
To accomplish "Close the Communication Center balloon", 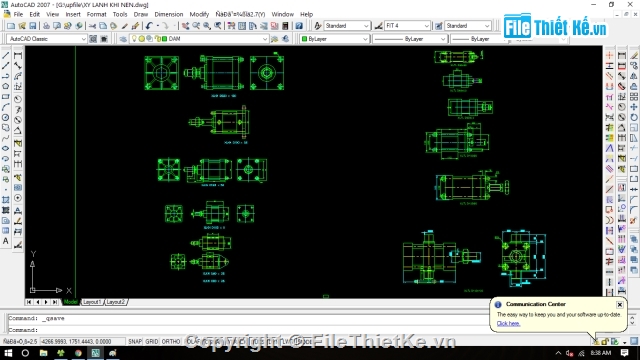I will [620, 304].
